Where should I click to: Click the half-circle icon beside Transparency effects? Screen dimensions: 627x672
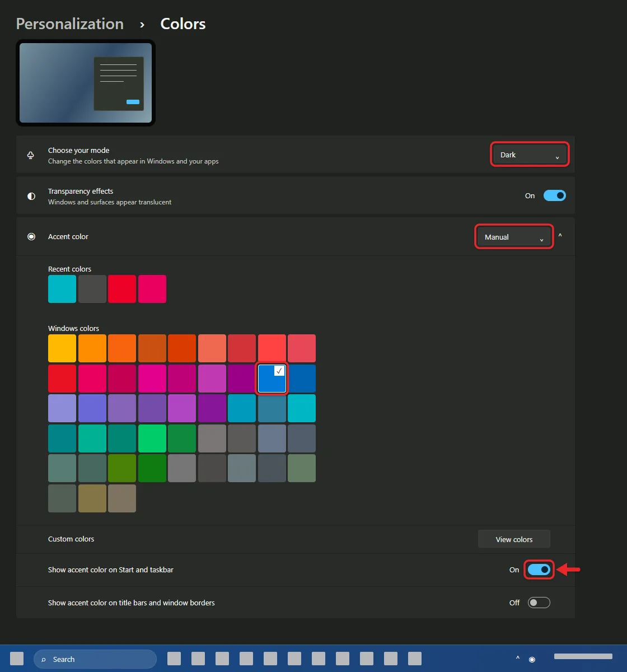[31, 196]
